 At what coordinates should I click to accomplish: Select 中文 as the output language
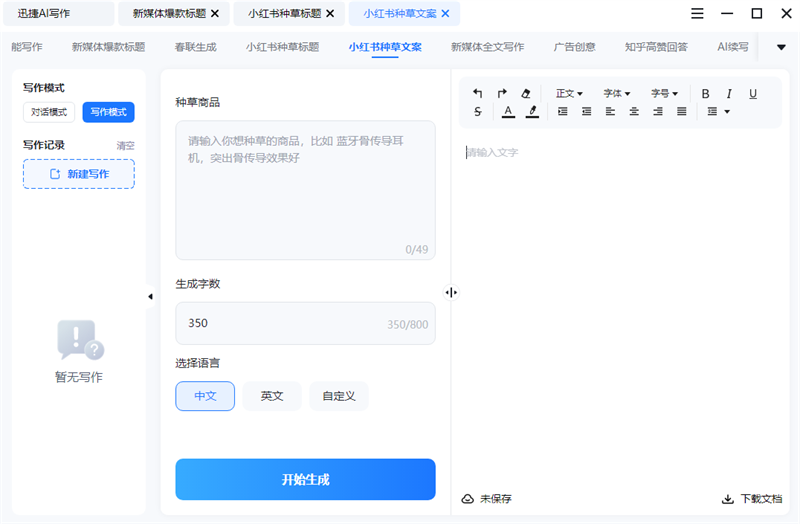tap(205, 396)
